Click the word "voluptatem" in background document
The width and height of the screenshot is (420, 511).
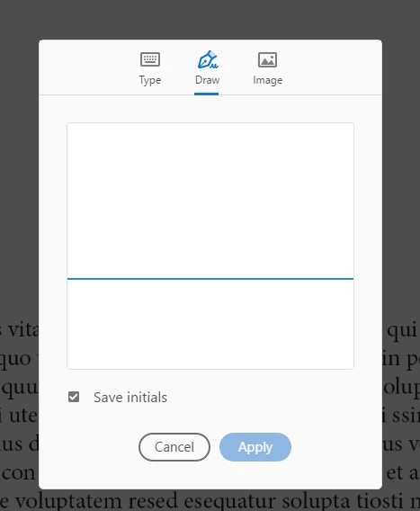(68, 501)
